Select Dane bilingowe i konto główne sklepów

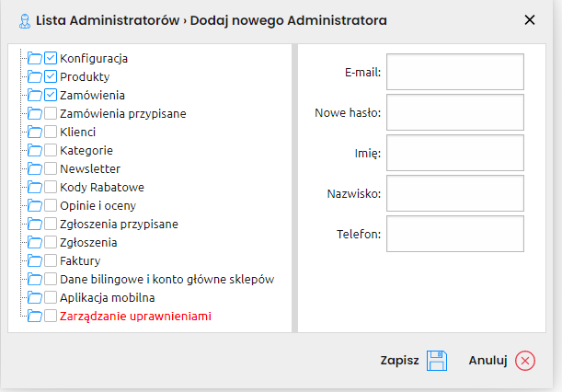click(x=167, y=279)
